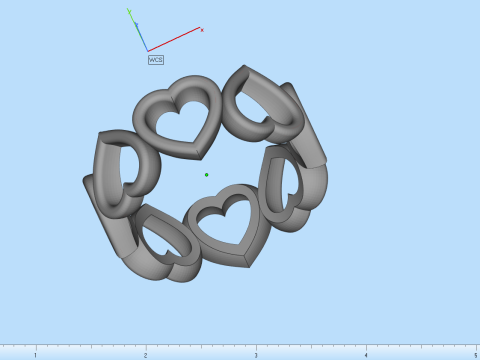This screenshot has width=480, height=360.
Task: Select the rounded-edge heart facing the viewer
Action: [x=178, y=117]
